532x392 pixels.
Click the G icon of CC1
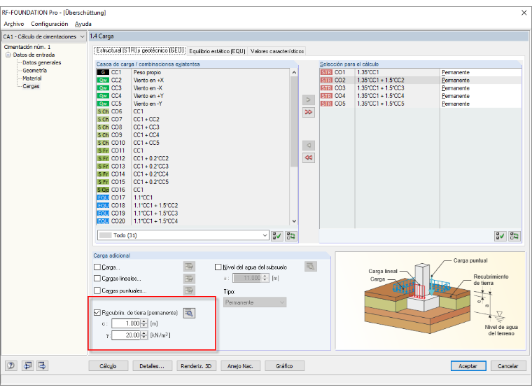coord(103,72)
